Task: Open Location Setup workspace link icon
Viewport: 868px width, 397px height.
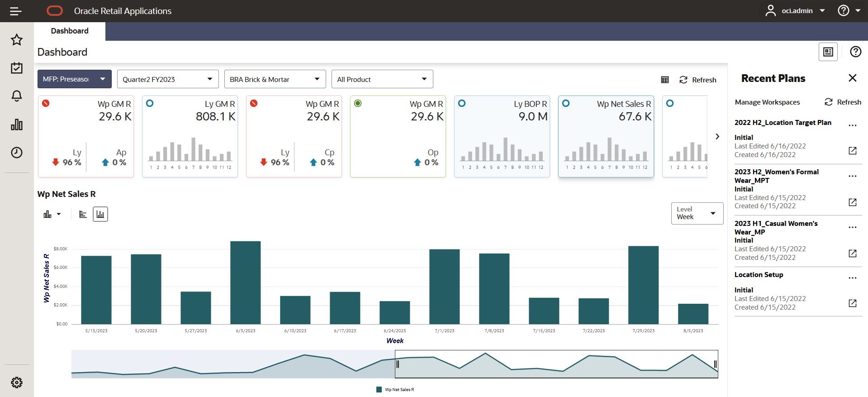Action: tap(853, 303)
